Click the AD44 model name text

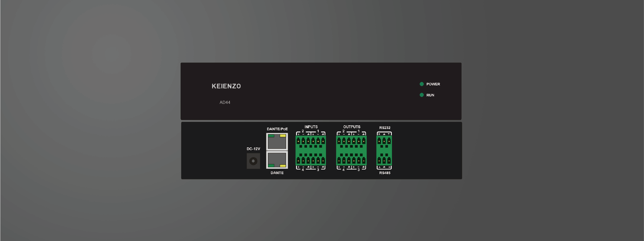[225, 102]
